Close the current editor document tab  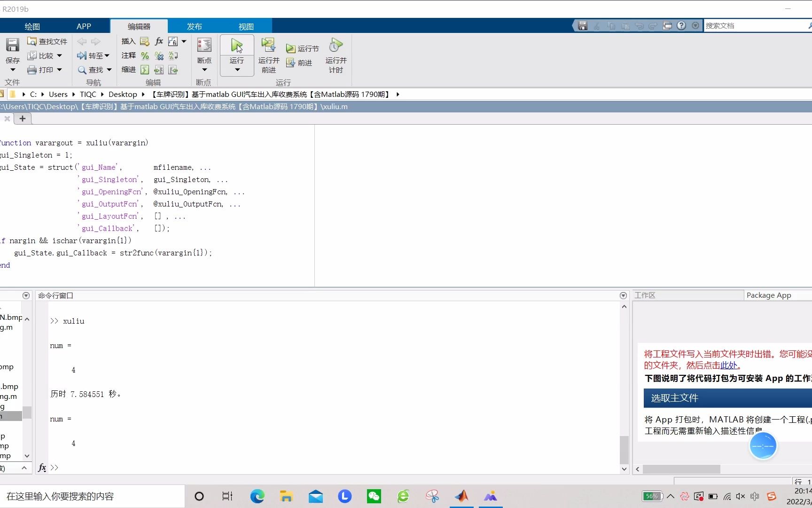[7, 119]
